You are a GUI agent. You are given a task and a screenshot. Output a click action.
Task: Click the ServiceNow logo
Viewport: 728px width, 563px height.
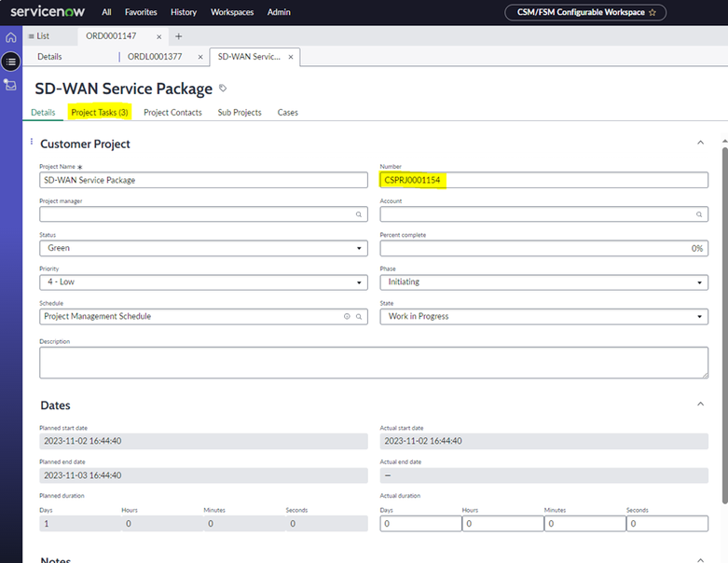(x=48, y=11)
